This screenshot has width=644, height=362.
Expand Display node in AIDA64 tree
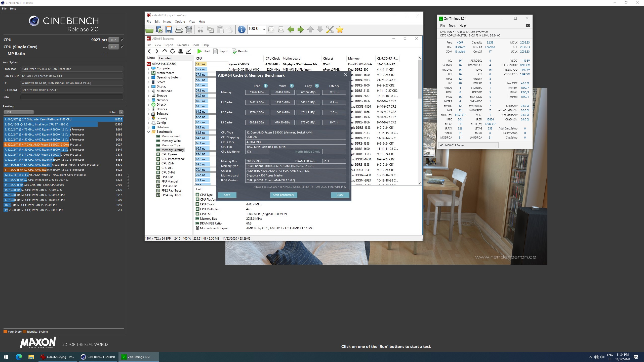[148, 86]
